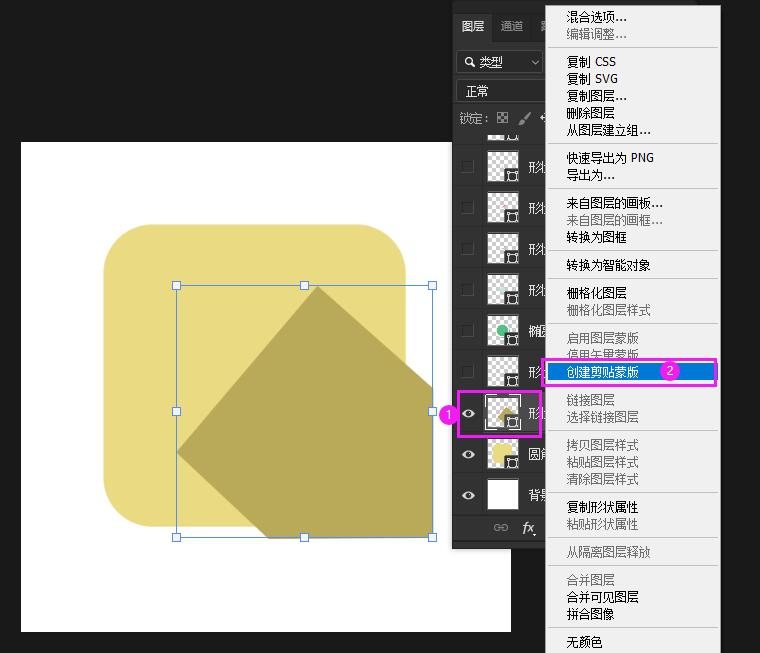Hide the 圆角 layer via eye icon
The width and height of the screenshot is (760, 653).
468,454
